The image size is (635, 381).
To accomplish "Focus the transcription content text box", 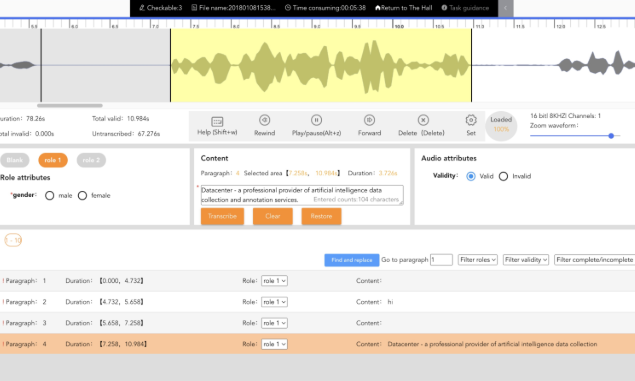I will pyautogui.click(x=302, y=195).
